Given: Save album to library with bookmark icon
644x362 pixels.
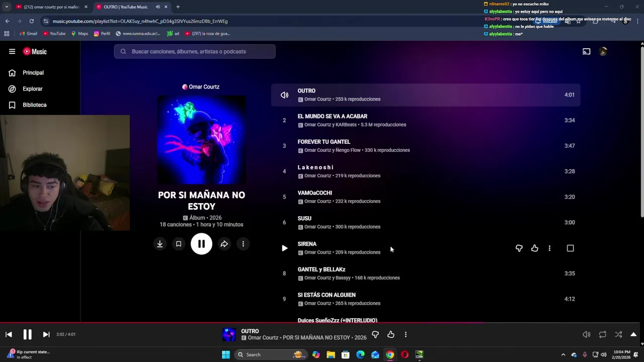Looking at the screenshot, I should (x=178, y=244).
